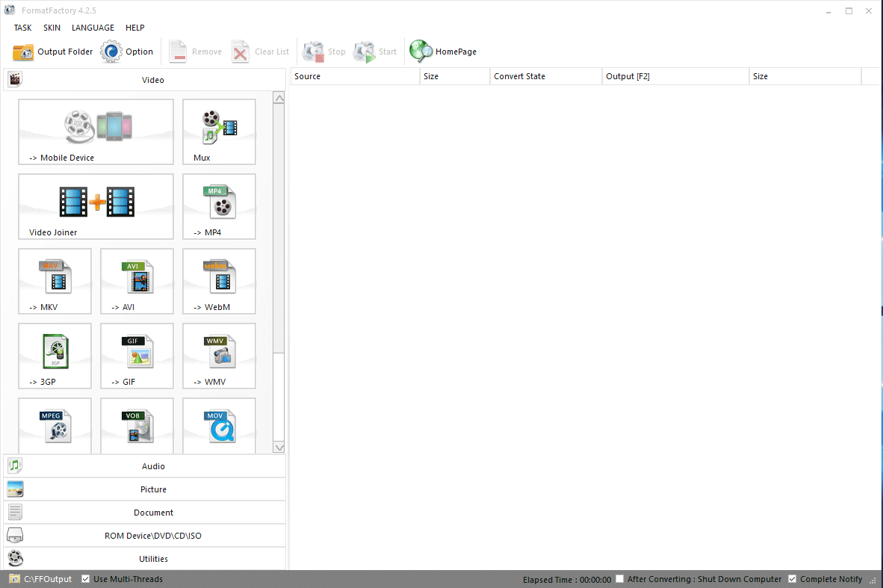Uncheck the Complete Notify option
Screen dimensions: 883x588
(793, 579)
